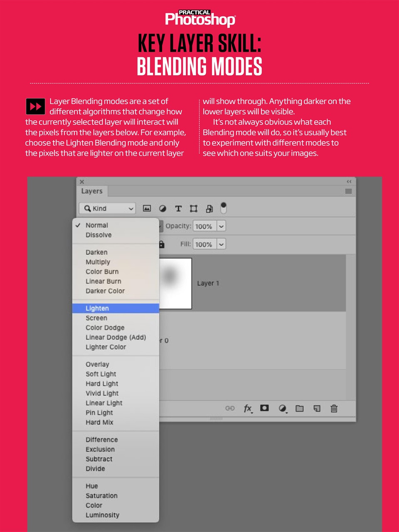This screenshot has width=399, height=532.
Task: Open the Kind filter dropdown
Action: 107,208
